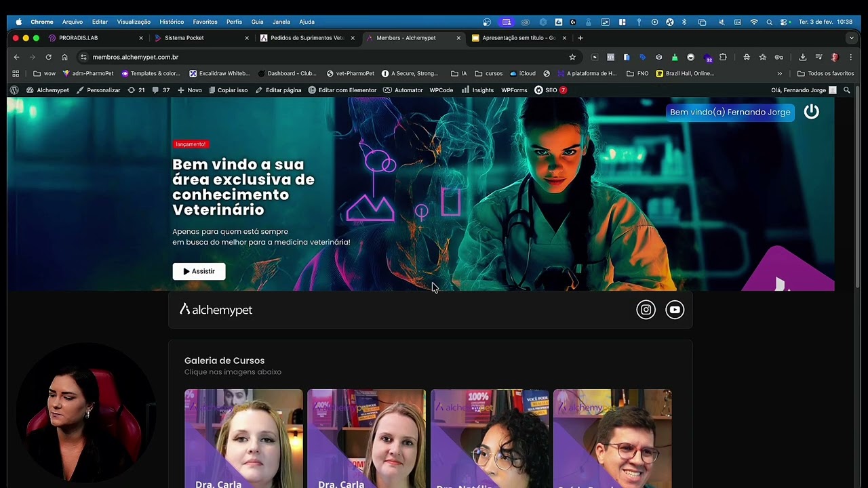Open WPForms in admin bar

click(x=514, y=90)
